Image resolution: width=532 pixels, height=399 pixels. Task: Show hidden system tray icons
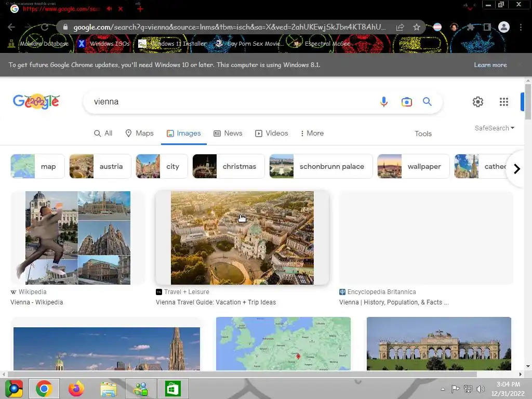pos(443,389)
